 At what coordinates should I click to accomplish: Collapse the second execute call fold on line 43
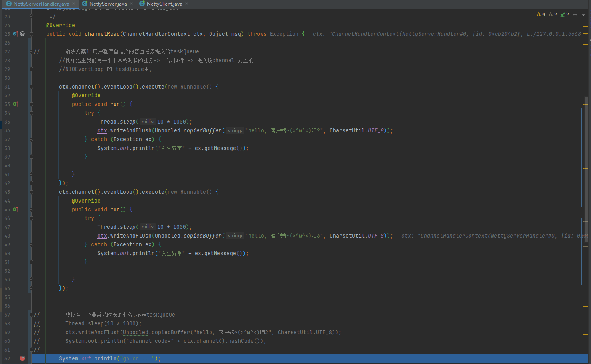pyautogui.click(x=31, y=192)
